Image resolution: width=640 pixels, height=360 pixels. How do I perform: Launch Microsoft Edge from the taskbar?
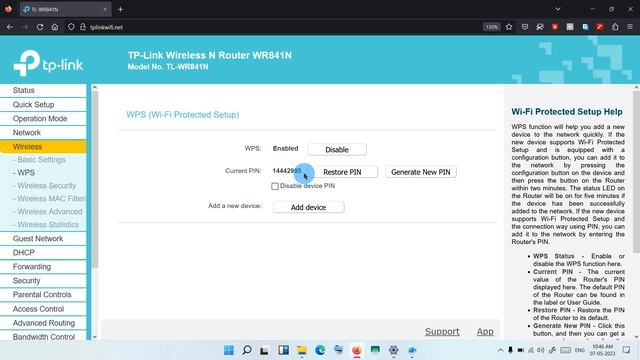coord(320,350)
